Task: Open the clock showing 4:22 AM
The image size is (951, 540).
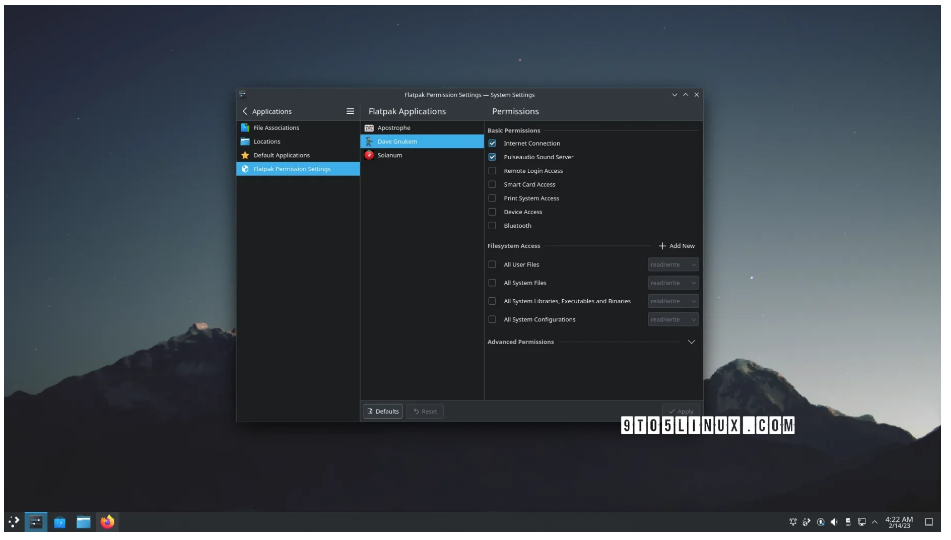Action: (x=899, y=522)
